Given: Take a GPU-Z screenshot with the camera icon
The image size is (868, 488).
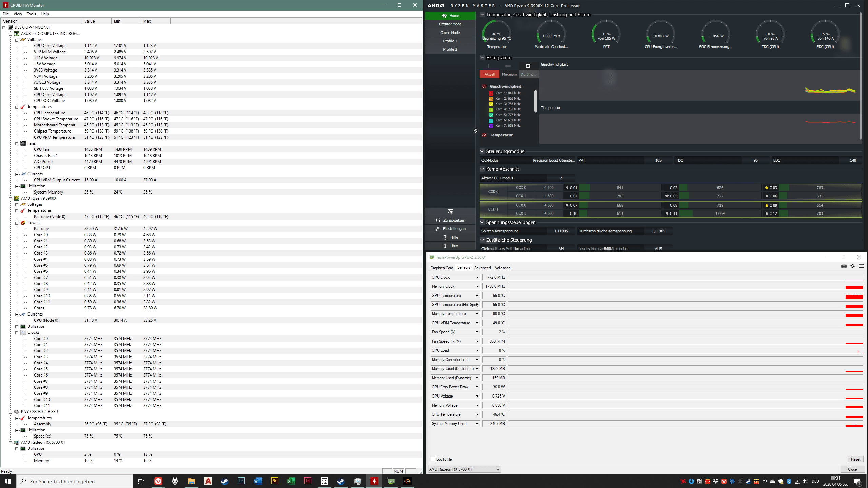Looking at the screenshot, I should [x=844, y=266].
